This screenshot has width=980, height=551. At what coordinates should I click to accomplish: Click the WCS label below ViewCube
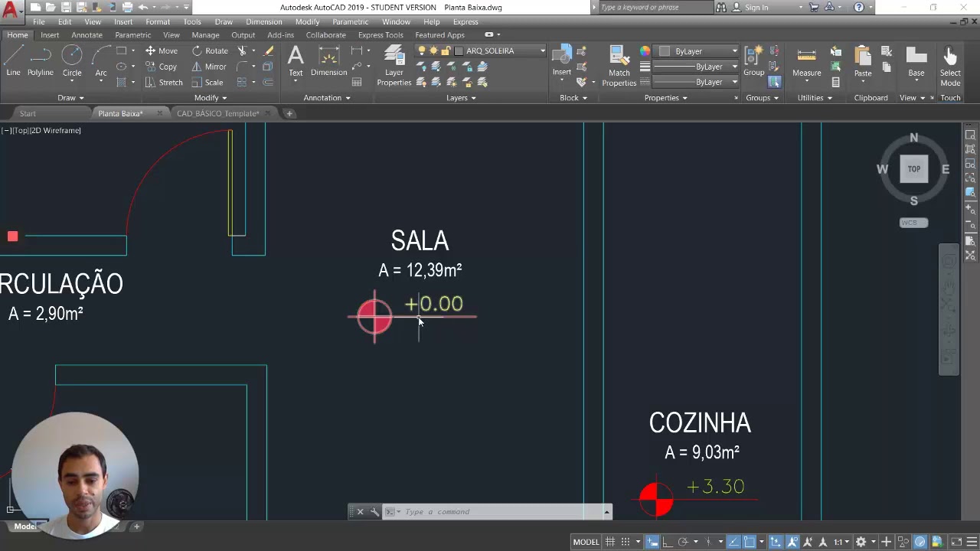(913, 223)
